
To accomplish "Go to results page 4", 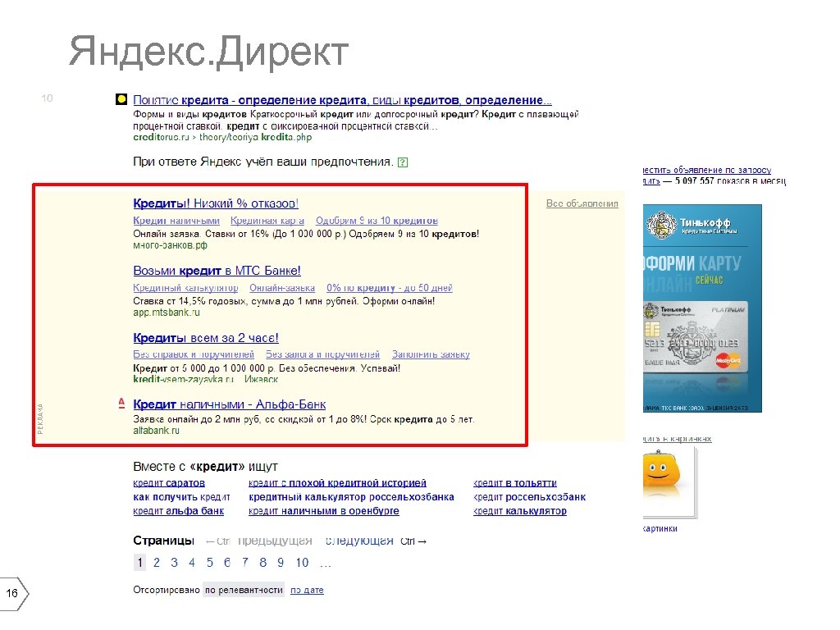I will 192,563.
